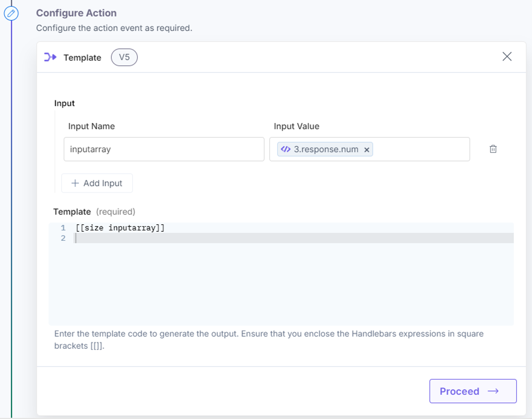Click template editor line 2

pos(293,238)
